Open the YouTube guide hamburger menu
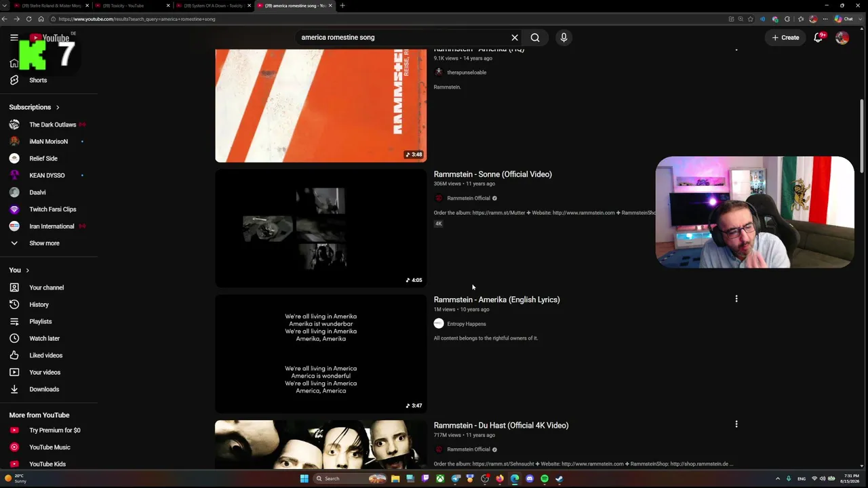The image size is (868, 488). pyautogui.click(x=14, y=37)
